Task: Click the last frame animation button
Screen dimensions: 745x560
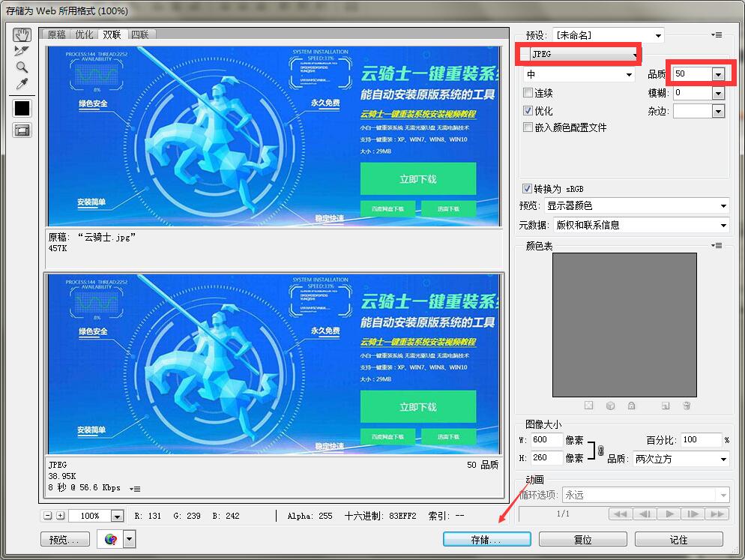Action: [x=717, y=514]
